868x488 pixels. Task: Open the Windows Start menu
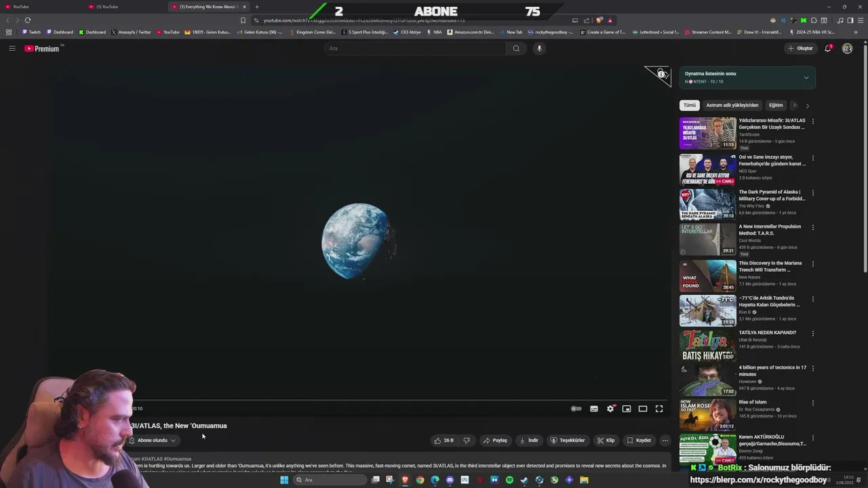point(284,480)
